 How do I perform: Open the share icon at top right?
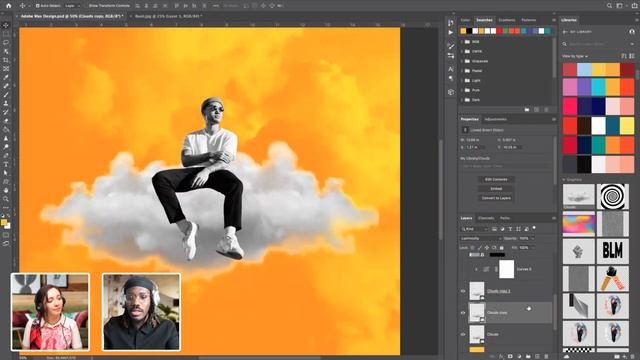pos(635,6)
